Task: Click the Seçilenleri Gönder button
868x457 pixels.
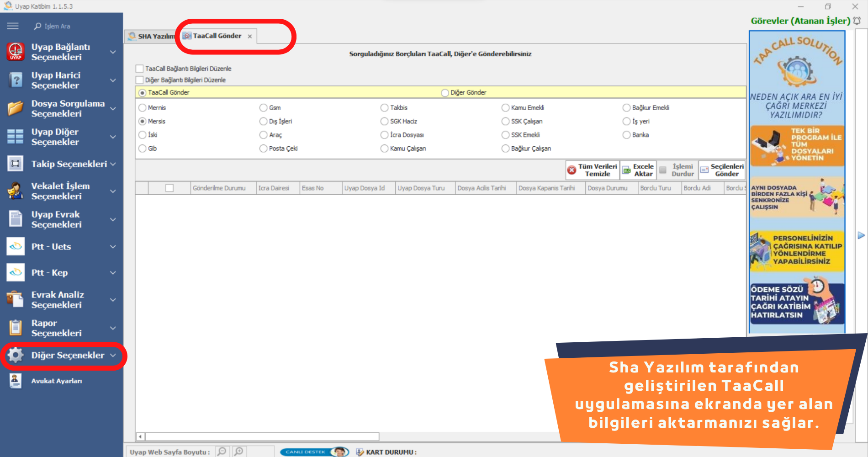Action: pos(722,170)
